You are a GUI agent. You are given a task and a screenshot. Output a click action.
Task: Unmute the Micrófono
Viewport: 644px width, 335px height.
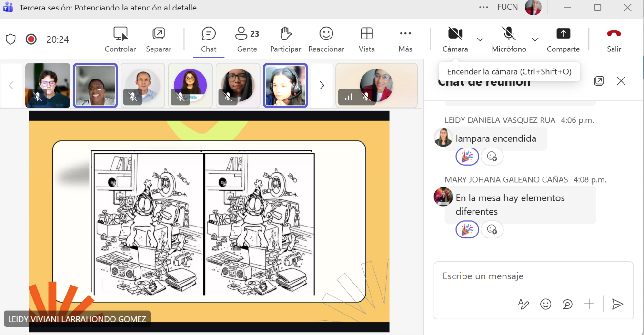point(509,39)
